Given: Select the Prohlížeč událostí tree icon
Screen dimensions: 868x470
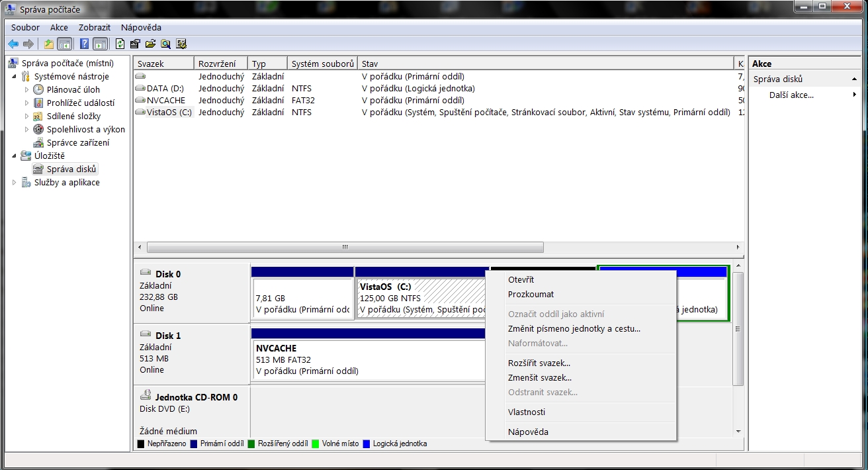Looking at the screenshot, I should (38, 103).
